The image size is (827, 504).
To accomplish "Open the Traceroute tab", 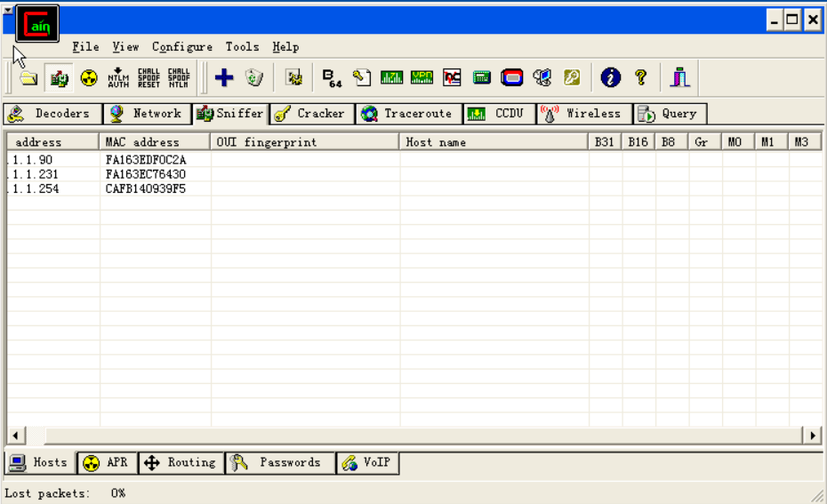I will pyautogui.click(x=409, y=114).
